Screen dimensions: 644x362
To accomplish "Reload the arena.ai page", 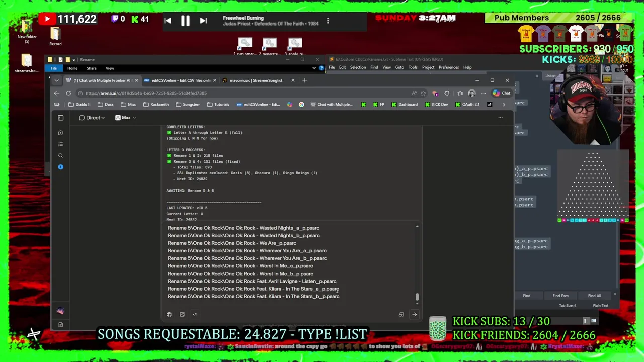I will (x=68, y=93).
